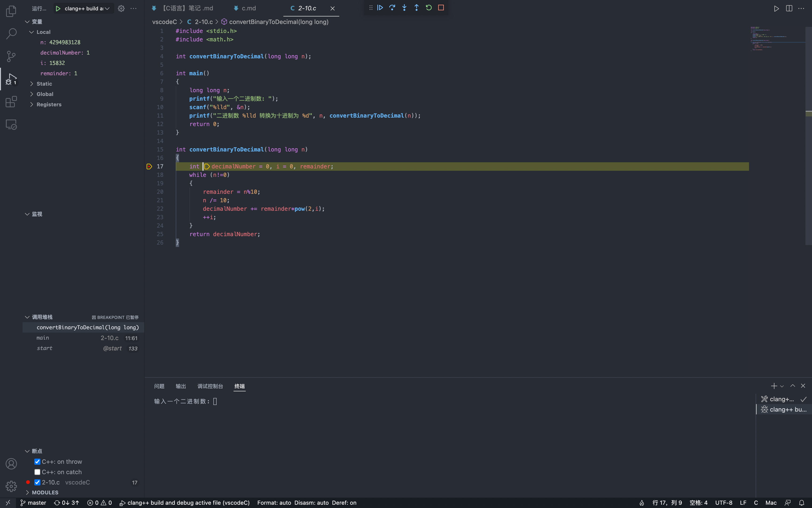Open the new terminal profile dropdown arrow
812x508 pixels.
click(782, 386)
